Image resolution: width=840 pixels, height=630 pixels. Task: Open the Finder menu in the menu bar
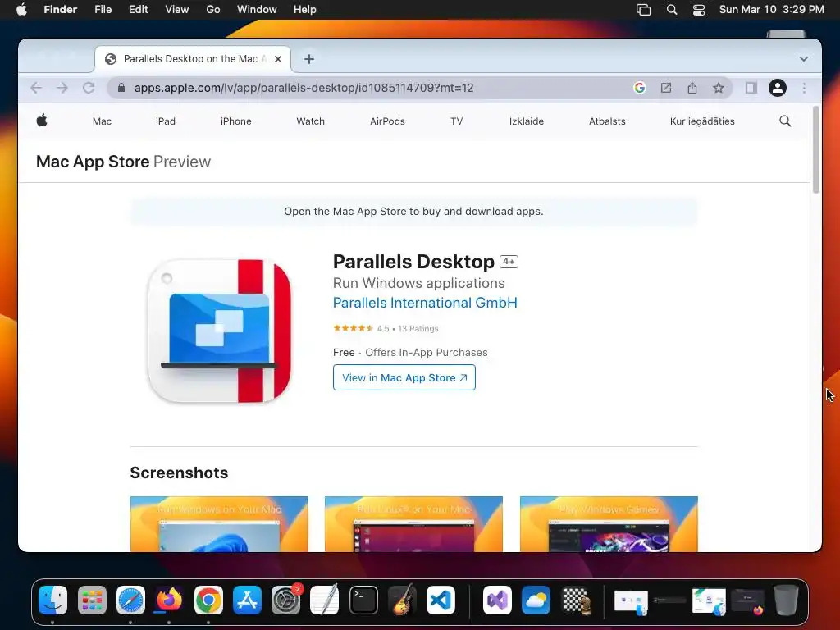61,9
